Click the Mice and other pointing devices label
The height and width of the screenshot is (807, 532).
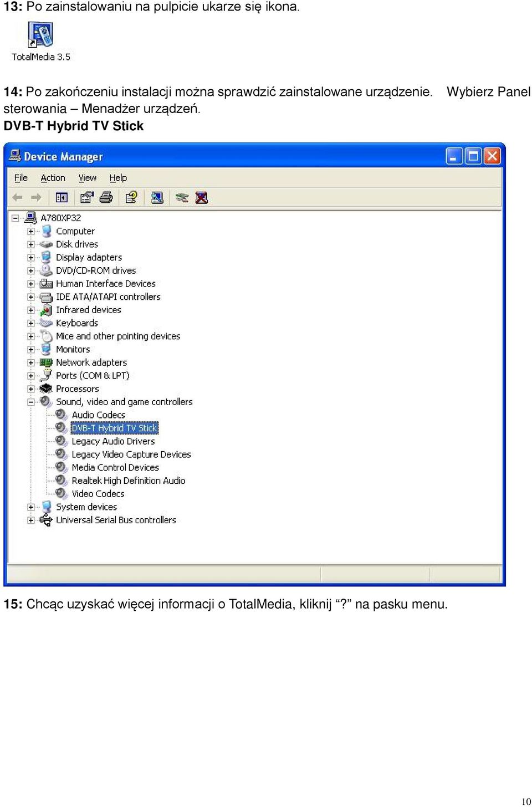118,336
